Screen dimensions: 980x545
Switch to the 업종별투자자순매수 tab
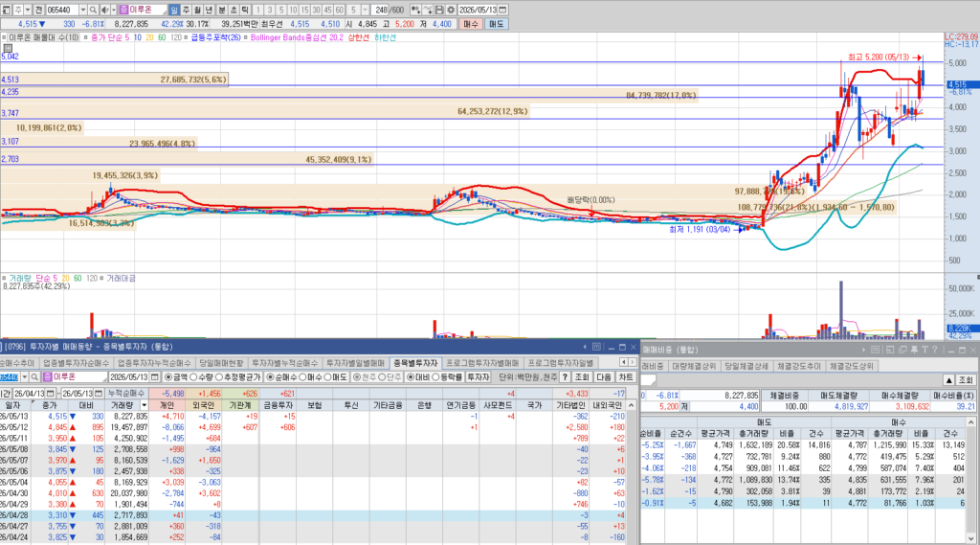(76, 363)
